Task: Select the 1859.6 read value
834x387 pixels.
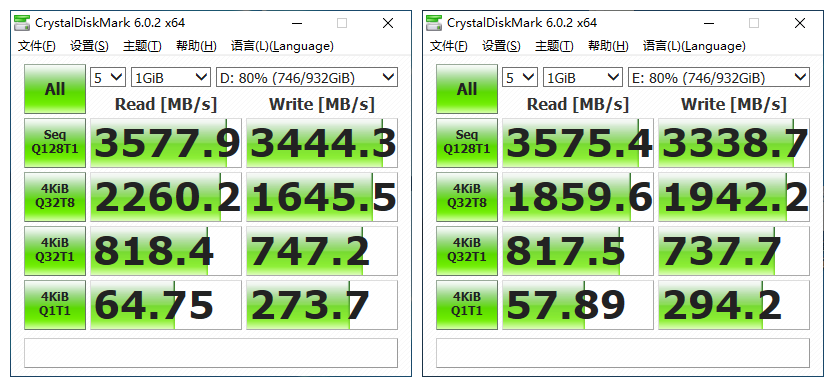Action: pyautogui.click(x=578, y=197)
